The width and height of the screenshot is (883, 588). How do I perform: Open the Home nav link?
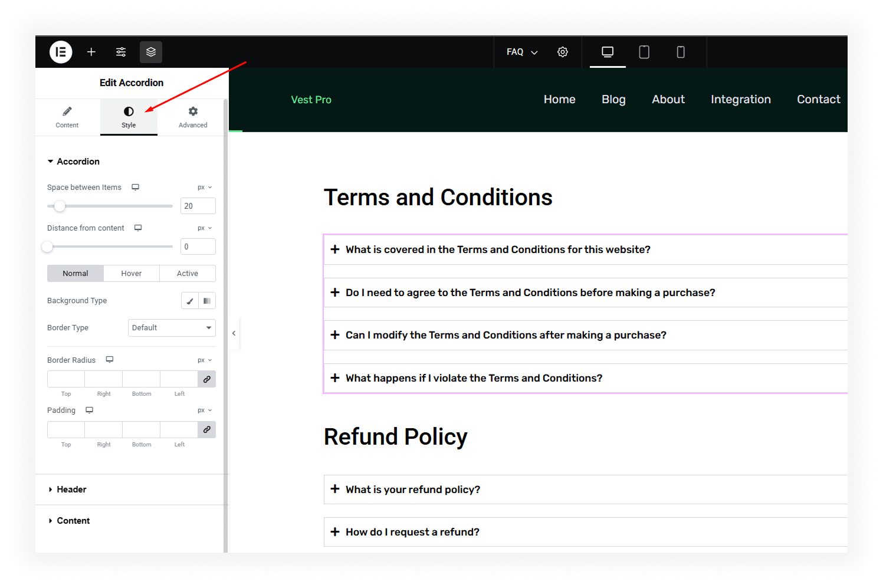click(x=560, y=100)
